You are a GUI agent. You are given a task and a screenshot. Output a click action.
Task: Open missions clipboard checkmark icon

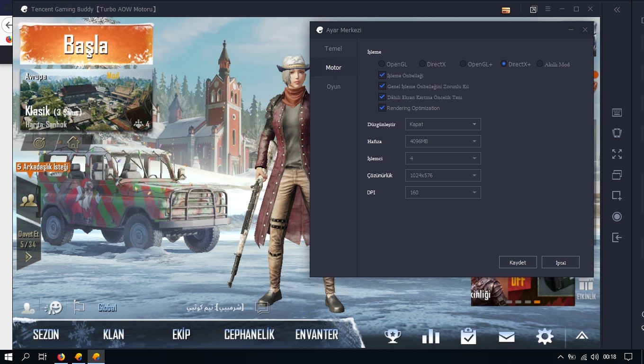coord(468,336)
